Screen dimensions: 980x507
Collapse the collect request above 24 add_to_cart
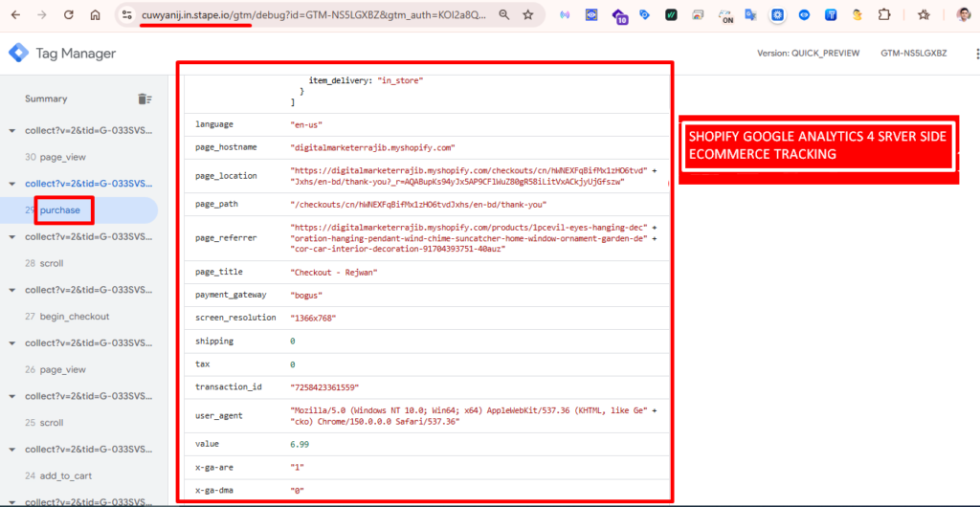[11, 449]
